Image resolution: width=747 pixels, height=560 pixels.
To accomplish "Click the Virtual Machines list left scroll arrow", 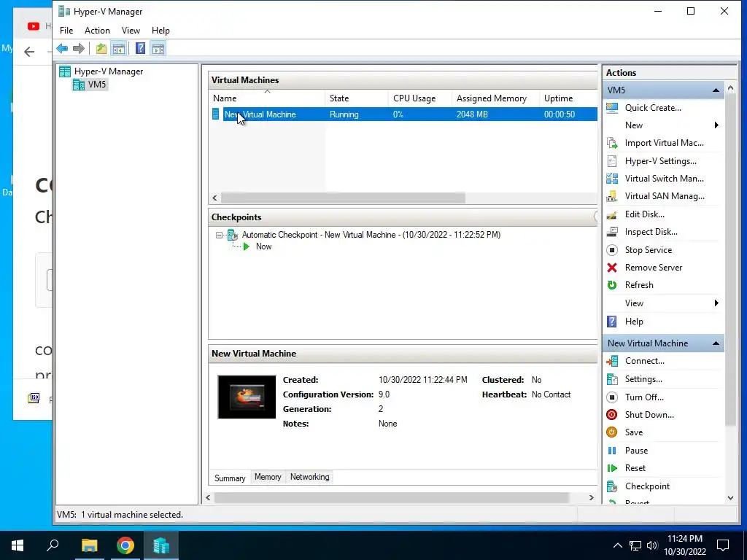I will [x=215, y=198].
